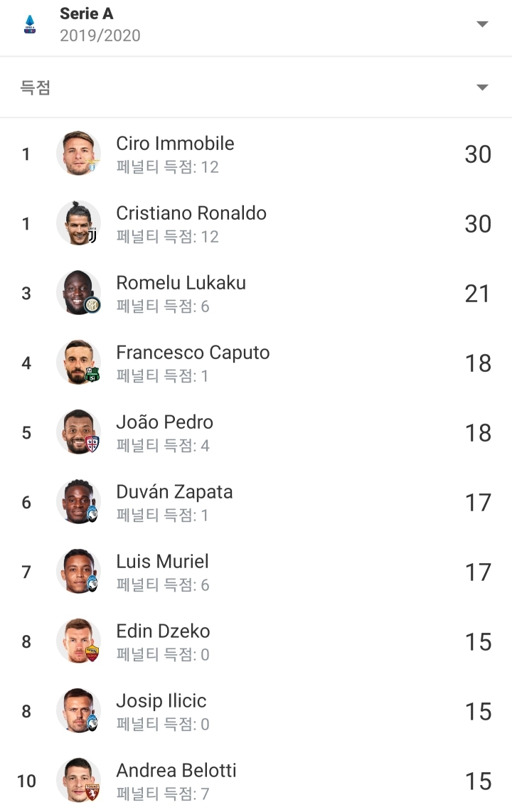Open Ciro Immobile's player name link
512x812 pixels.
click(175, 144)
